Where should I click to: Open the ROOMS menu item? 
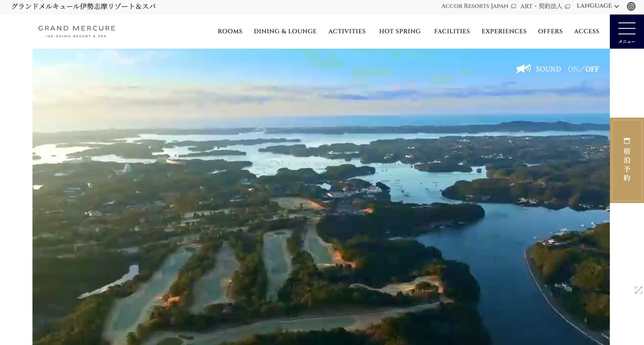(x=230, y=31)
